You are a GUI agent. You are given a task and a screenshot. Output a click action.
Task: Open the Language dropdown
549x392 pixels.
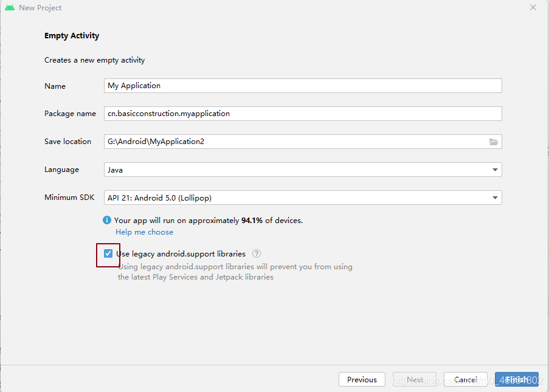pos(303,170)
